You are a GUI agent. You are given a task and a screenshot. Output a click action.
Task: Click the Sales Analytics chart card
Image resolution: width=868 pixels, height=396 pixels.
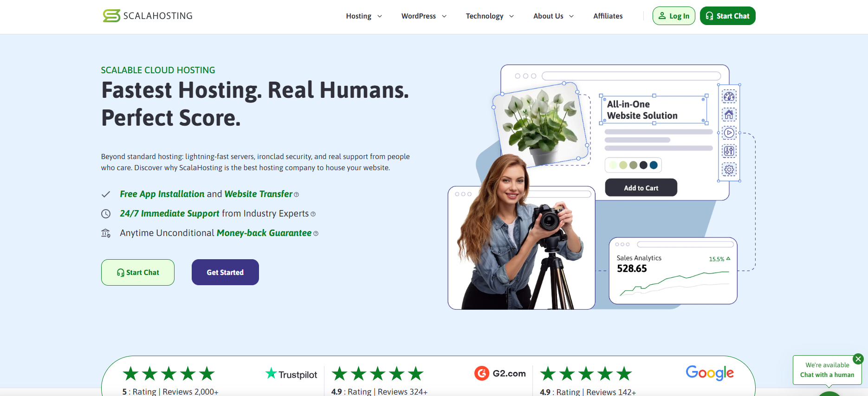pos(673,271)
